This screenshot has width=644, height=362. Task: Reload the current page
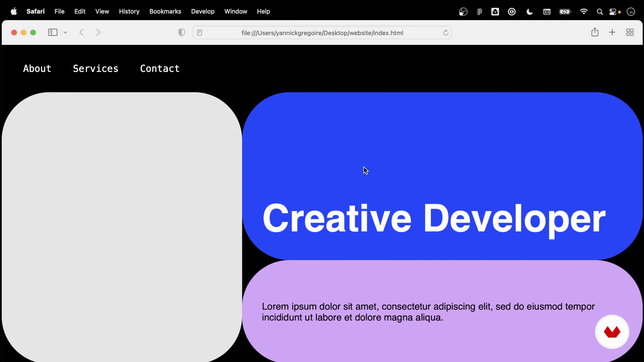point(445,33)
